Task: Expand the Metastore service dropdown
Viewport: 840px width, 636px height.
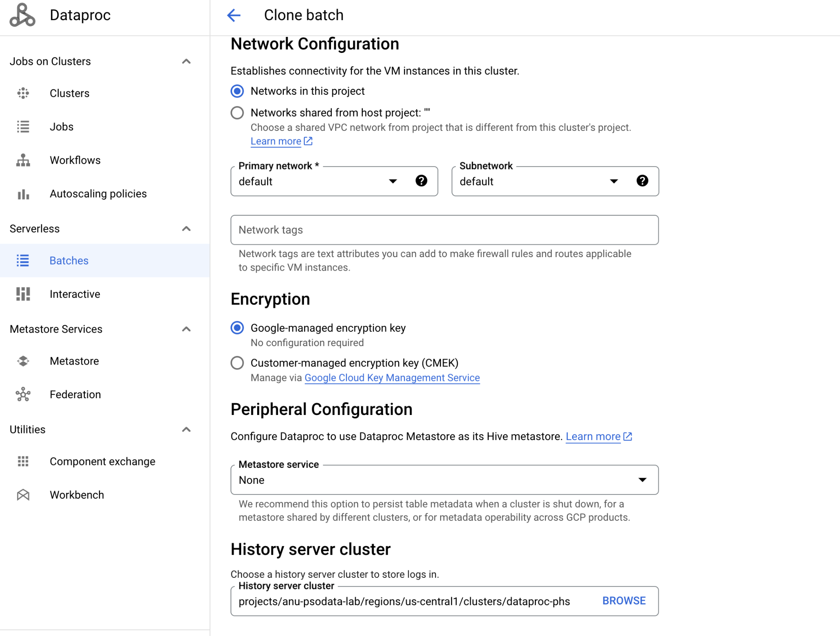Action: (642, 479)
